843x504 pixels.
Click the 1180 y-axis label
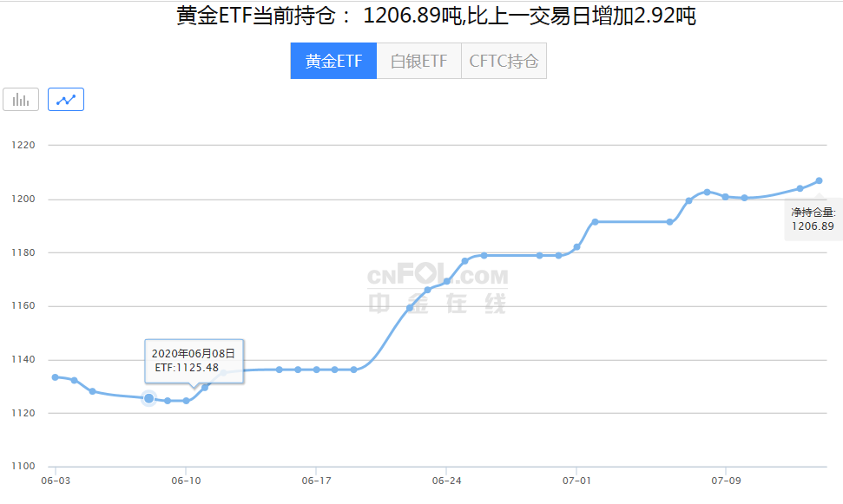pyautogui.click(x=23, y=252)
